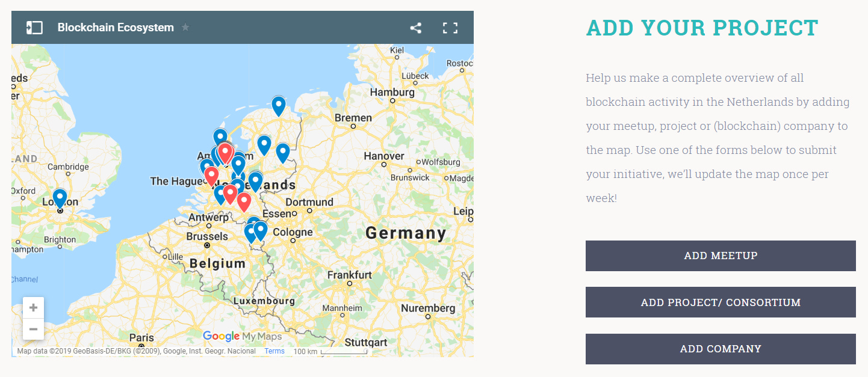Click the Germany country label on map
Viewport: 868px width, 377px height.
[406, 233]
